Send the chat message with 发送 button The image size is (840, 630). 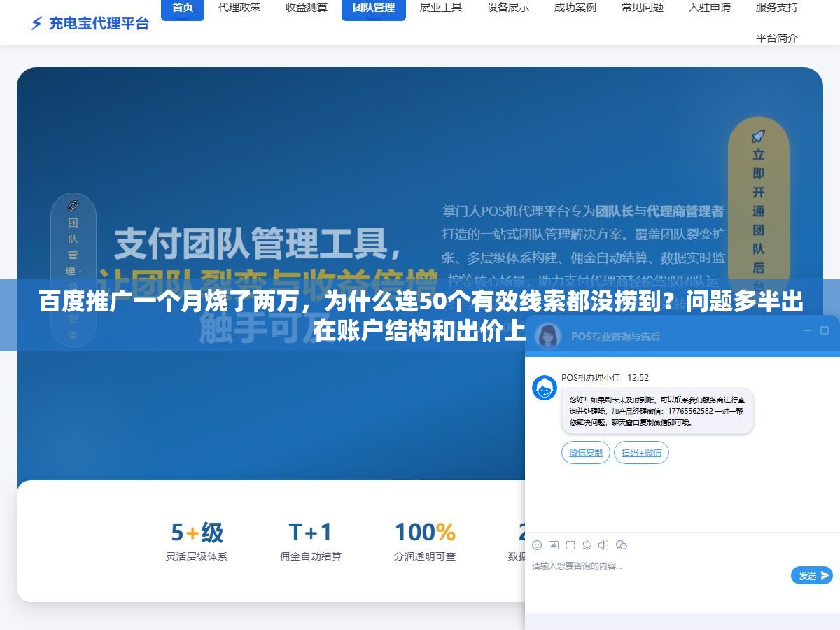click(x=812, y=575)
